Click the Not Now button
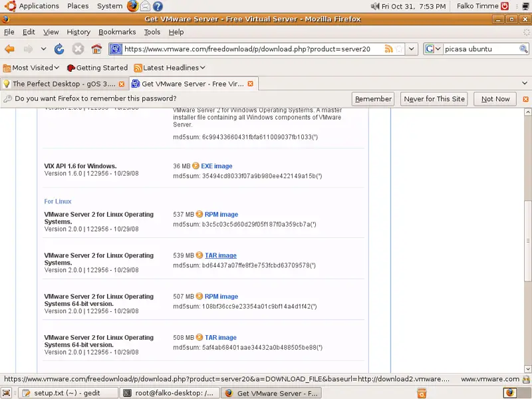 (x=495, y=99)
